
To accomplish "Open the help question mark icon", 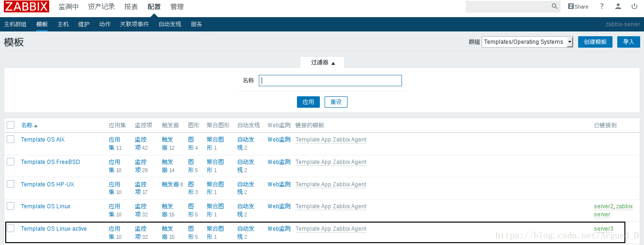I will point(602,7).
